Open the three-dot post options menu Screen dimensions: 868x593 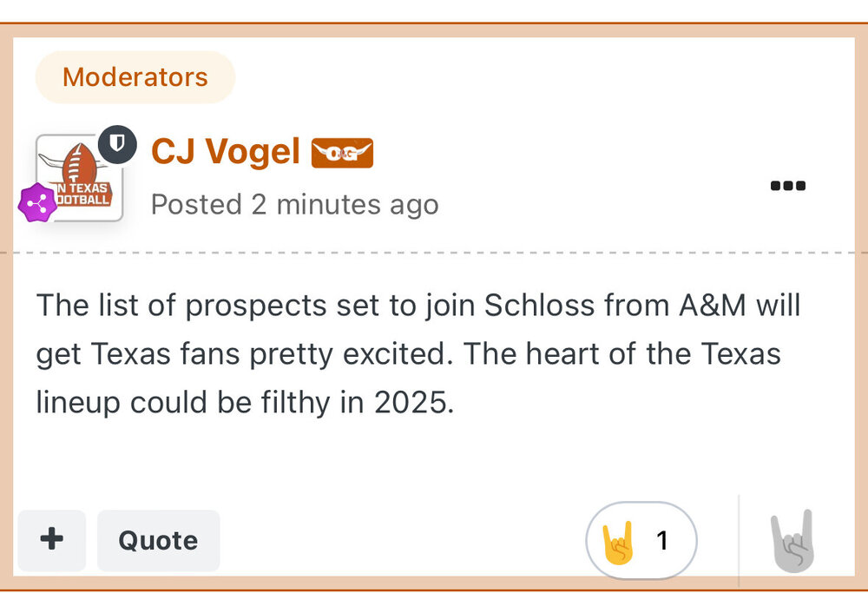point(788,185)
